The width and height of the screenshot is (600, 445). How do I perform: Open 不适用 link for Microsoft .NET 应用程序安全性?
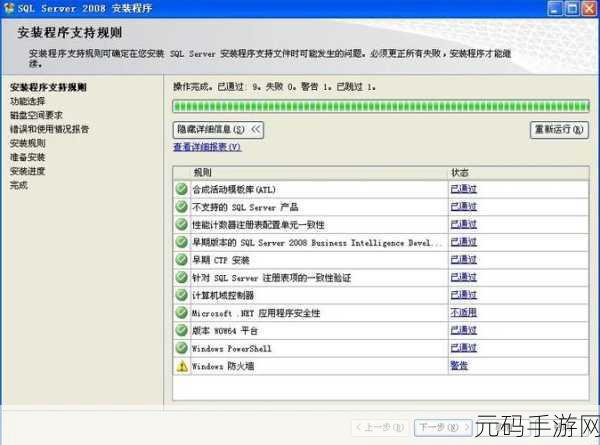[x=463, y=313]
